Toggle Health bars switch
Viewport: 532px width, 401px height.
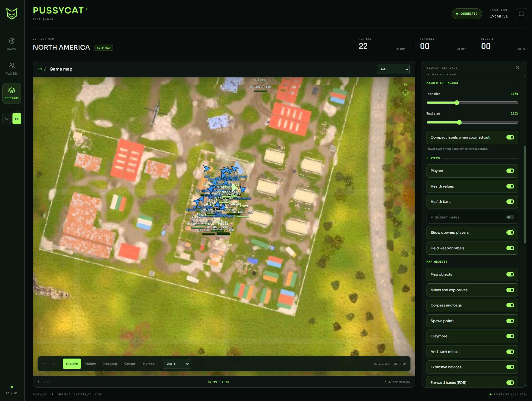coord(510,202)
